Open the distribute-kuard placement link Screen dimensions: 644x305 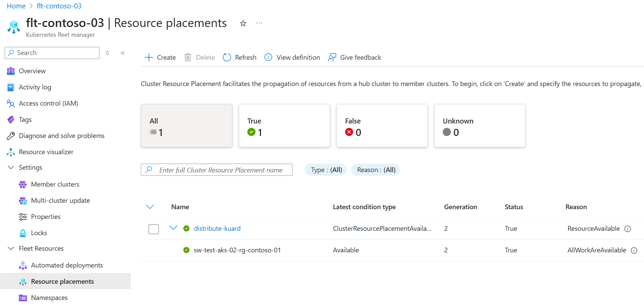pyautogui.click(x=217, y=228)
